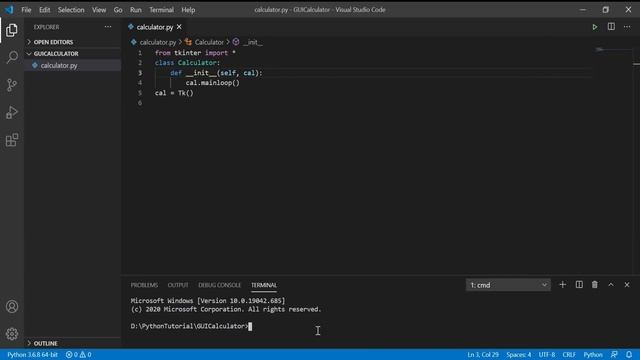Open Explorer panel more actions ellipsis
The height and width of the screenshot is (360, 640).
click(x=108, y=27)
